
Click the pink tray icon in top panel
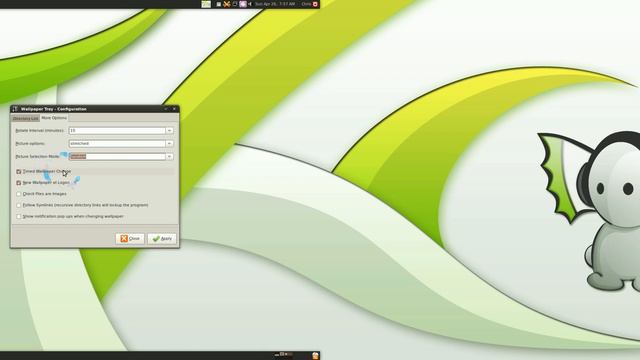pos(243,4)
